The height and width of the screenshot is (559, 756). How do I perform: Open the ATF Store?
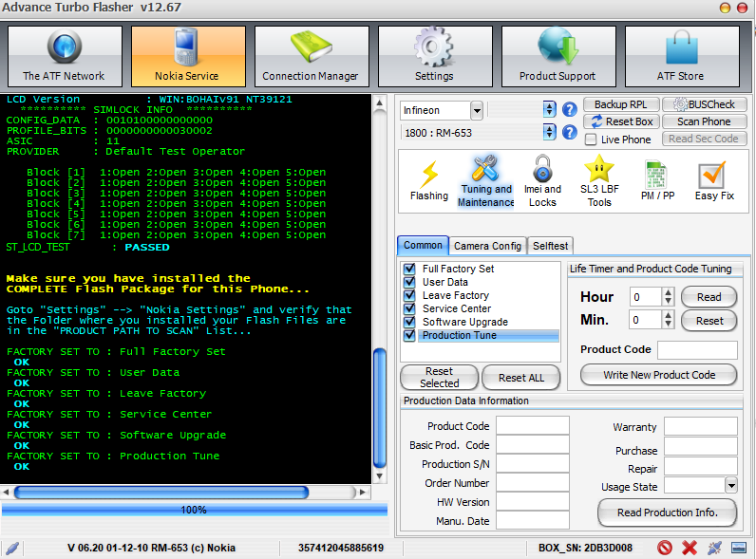click(682, 56)
